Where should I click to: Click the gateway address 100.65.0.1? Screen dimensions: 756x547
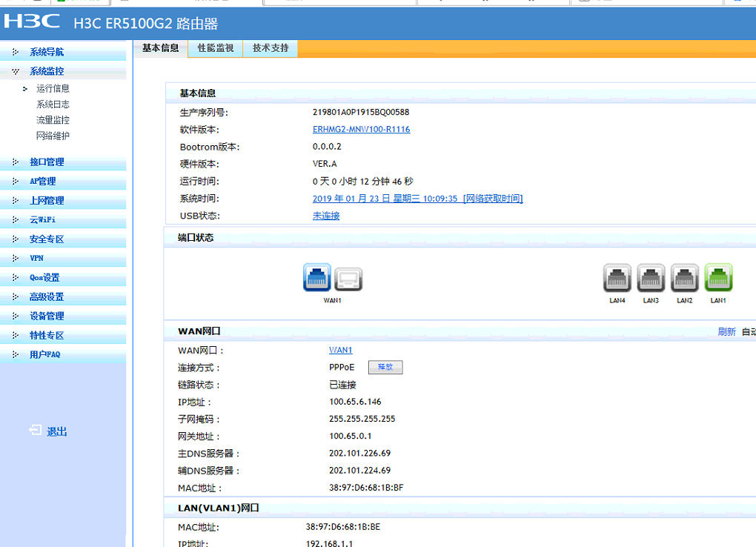click(x=350, y=436)
